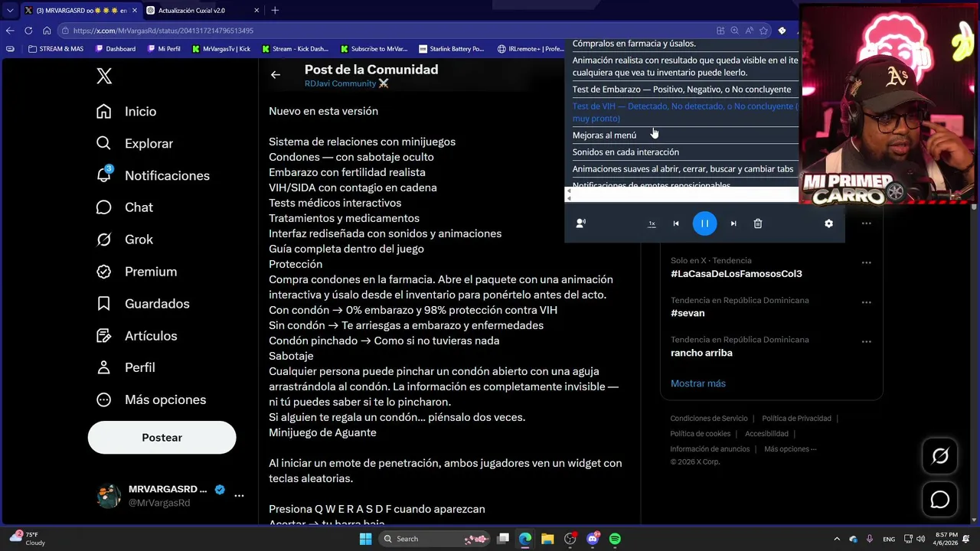Go to the browser home page

click(47, 31)
